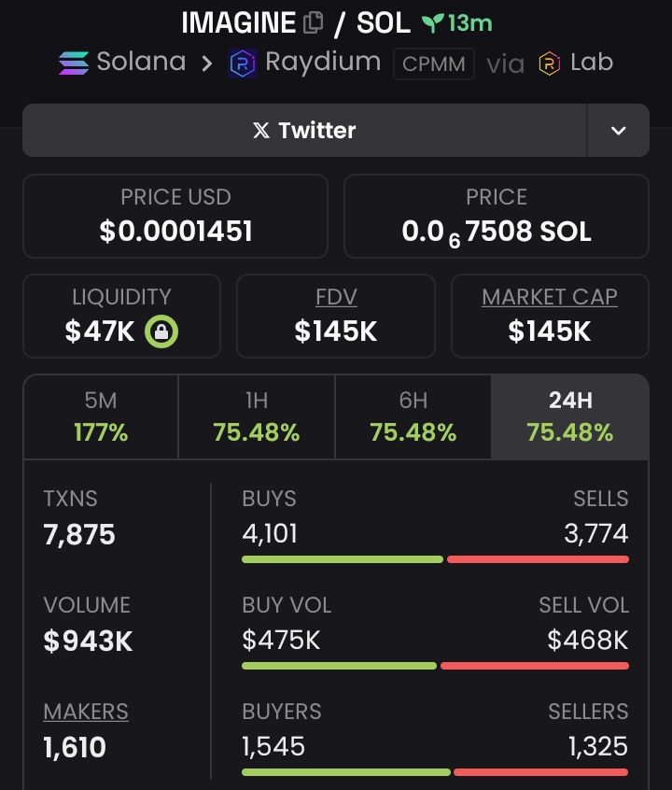Click the breadcrumb arrow after Solana
The image size is (672, 790).
click(206, 63)
